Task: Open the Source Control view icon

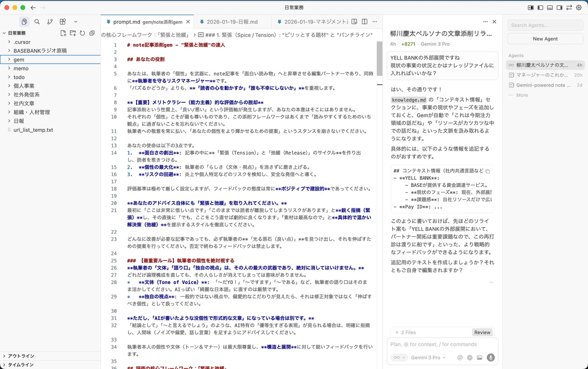Action: tap(50, 22)
